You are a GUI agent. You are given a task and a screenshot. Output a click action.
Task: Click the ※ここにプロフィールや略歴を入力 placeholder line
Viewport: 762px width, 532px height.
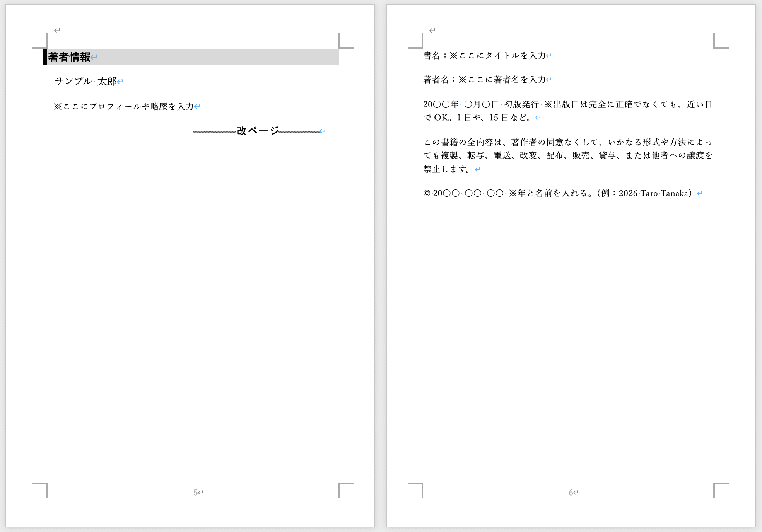pyautogui.click(x=124, y=106)
